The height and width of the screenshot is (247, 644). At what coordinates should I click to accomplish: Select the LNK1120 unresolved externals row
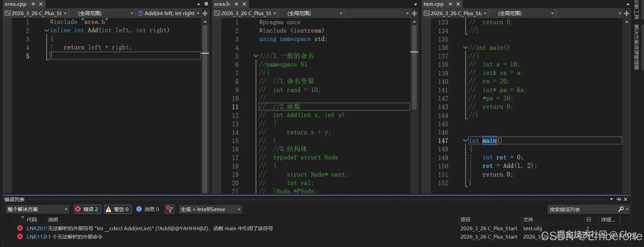click(316, 237)
